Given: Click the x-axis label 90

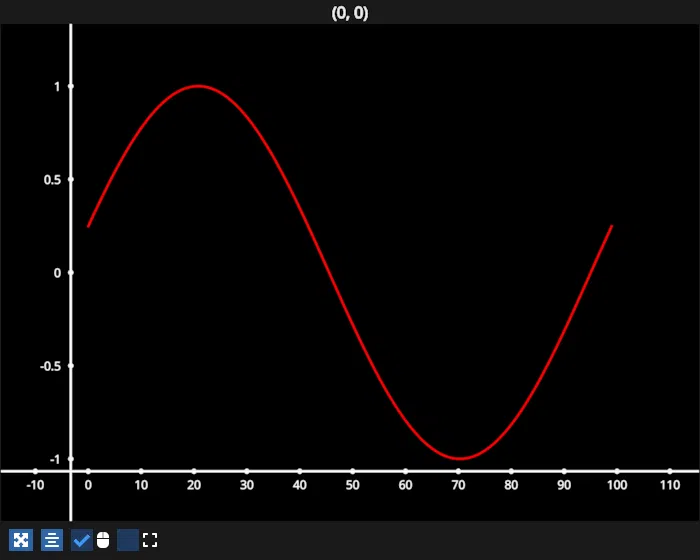Looking at the screenshot, I should [x=564, y=485].
